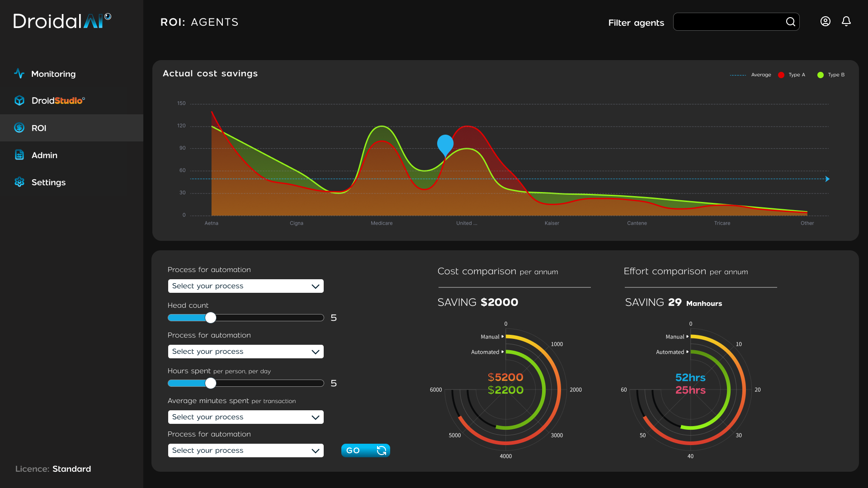This screenshot has width=868, height=488.
Task: Click the Cantene axis label
Action: pos(637,223)
